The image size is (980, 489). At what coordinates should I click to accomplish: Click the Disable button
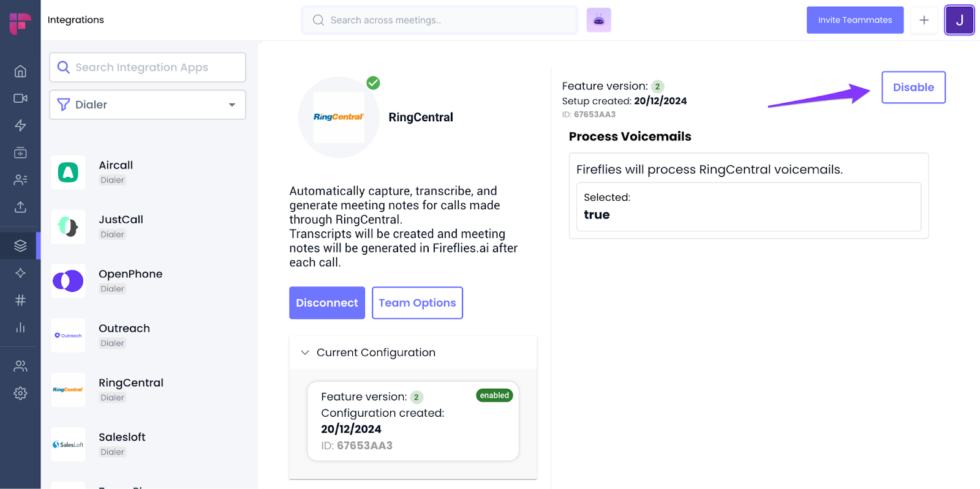click(913, 88)
